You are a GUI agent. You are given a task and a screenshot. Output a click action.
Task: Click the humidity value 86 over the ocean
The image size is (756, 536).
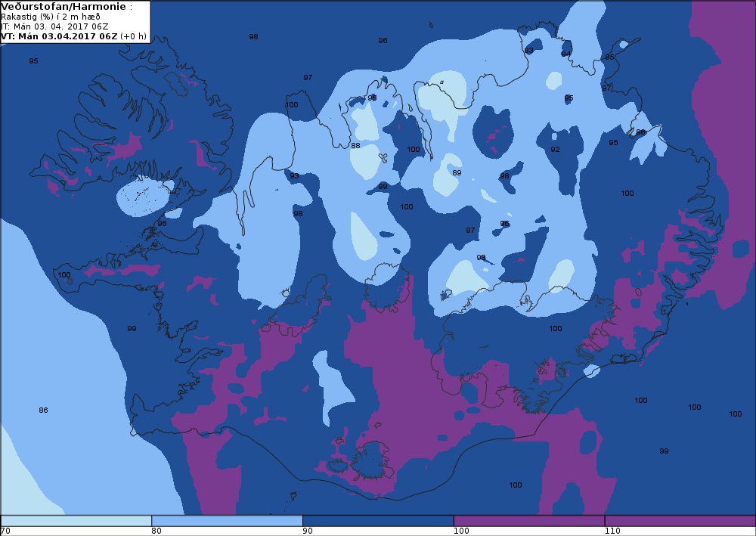43,411
